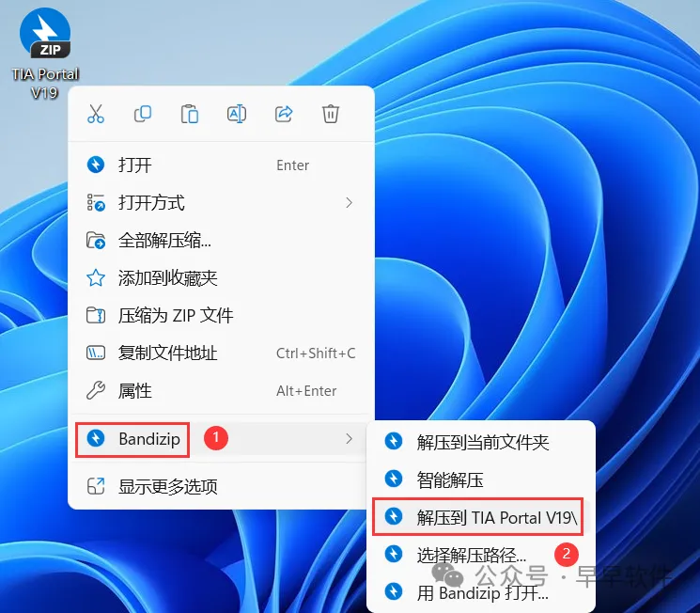Click the Bandizip logo on the Bandizip row
The width and height of the screenshot is (700, 613).
click(96, 438)
